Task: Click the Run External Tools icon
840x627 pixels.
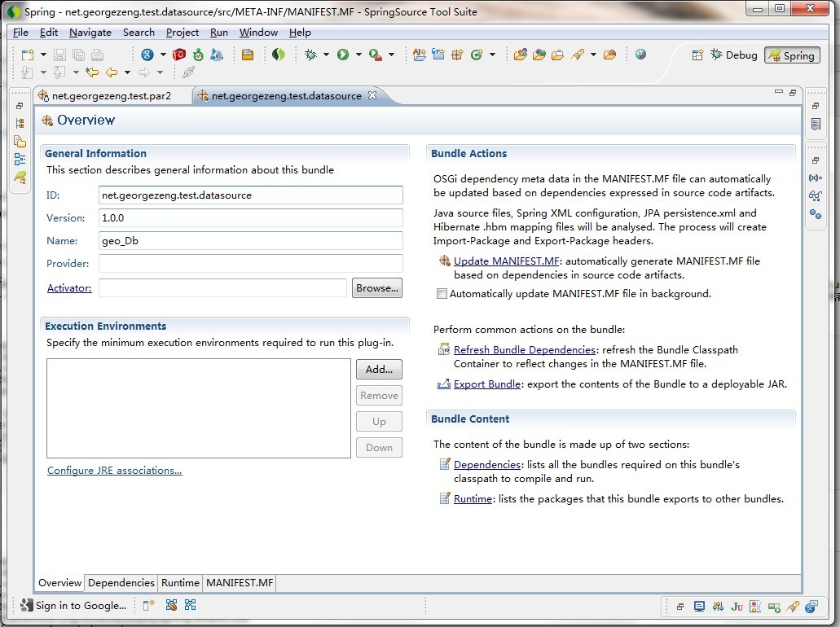Action: click(x=375, y=55)
